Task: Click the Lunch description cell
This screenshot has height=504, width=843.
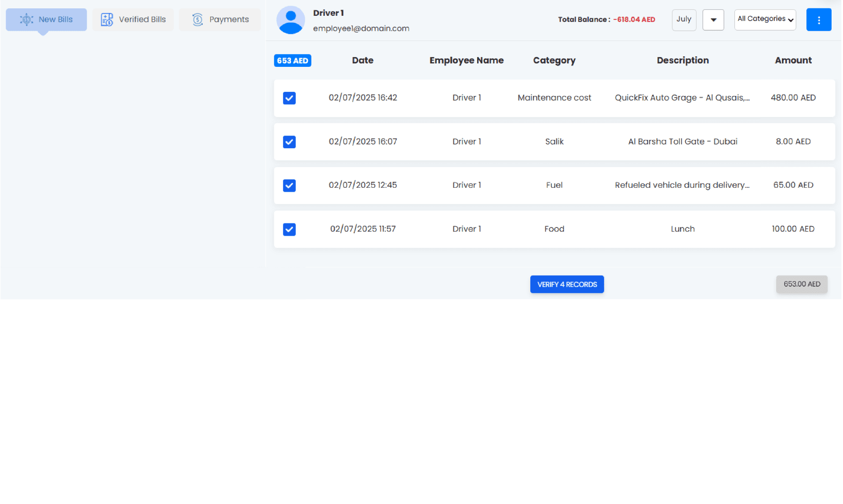Action: [682, 229]
